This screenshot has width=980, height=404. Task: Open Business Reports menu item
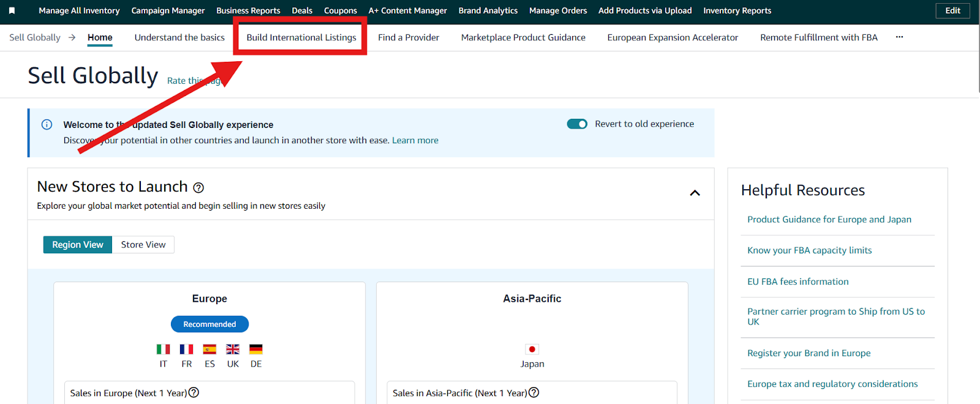click(x=248, y=11)
